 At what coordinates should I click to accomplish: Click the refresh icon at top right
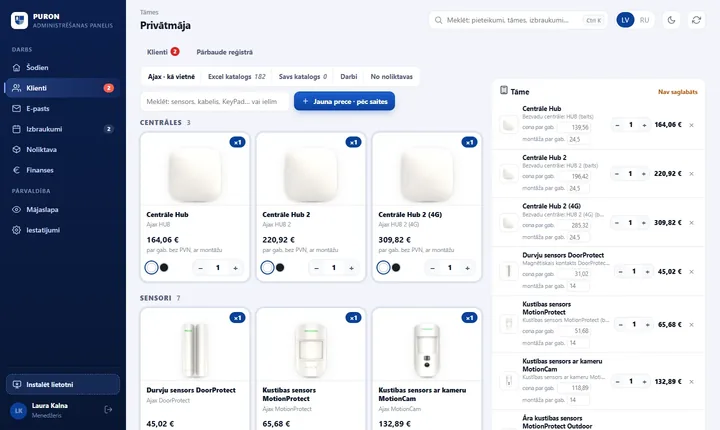click(x=697, y=20)
